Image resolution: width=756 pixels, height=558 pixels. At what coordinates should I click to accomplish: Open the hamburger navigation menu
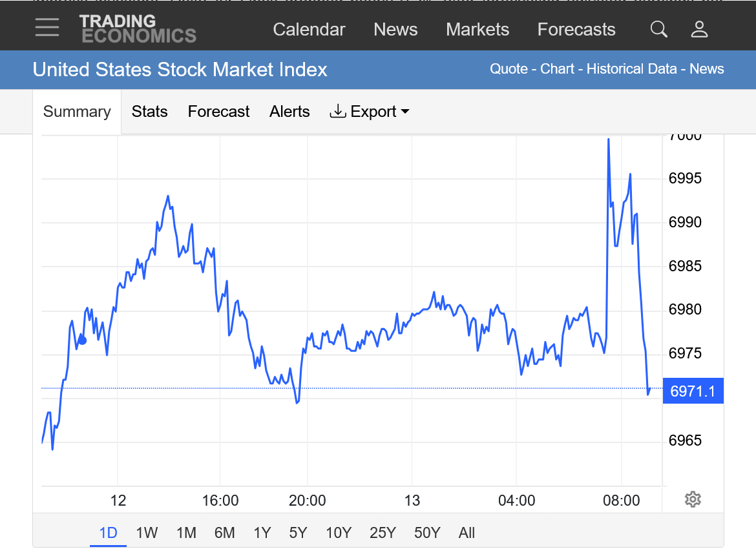pyautogui.click(x=47, y=28)
